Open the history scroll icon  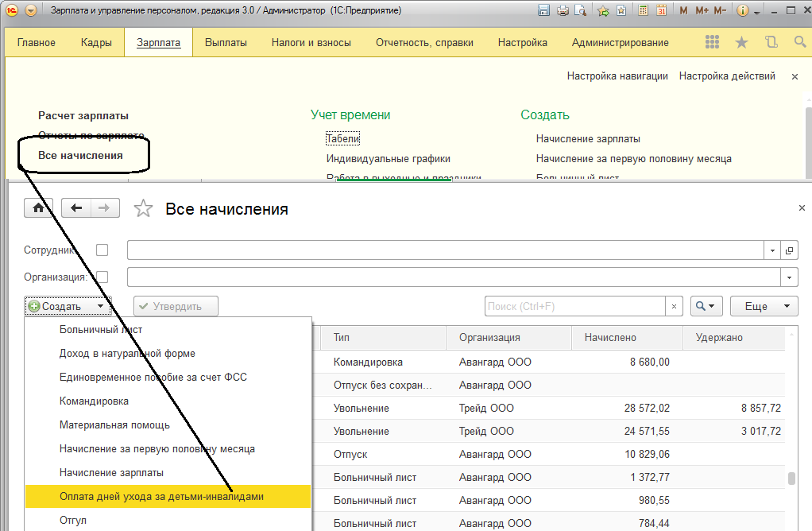pos(770,42)
